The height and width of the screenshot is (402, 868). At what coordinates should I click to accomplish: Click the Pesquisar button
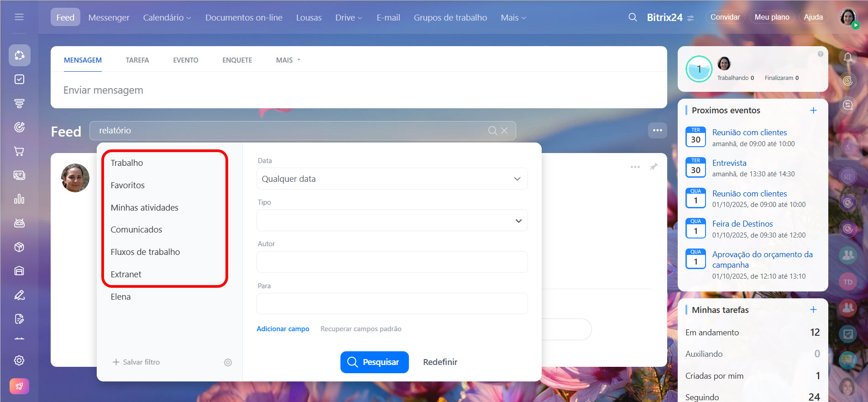[x=374, y=362]
